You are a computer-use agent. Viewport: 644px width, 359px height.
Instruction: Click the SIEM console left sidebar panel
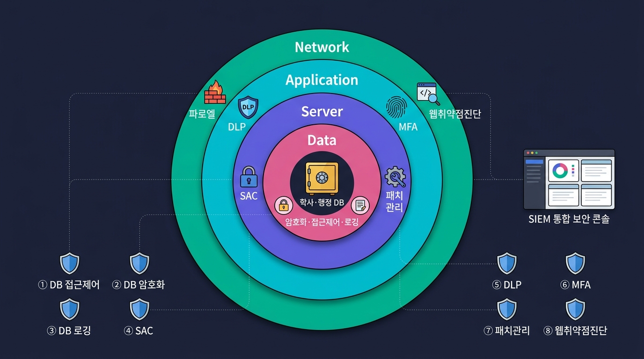coord(534,183)
